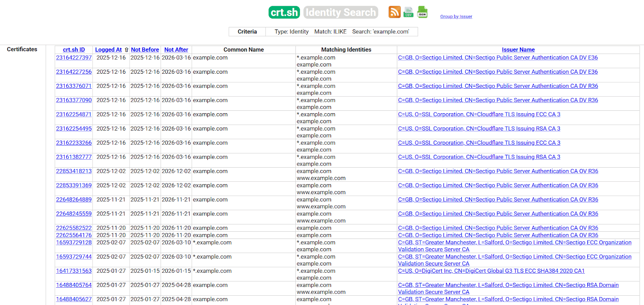
Task: Open certificate 23162254495
Action: [x=74, y=129]
